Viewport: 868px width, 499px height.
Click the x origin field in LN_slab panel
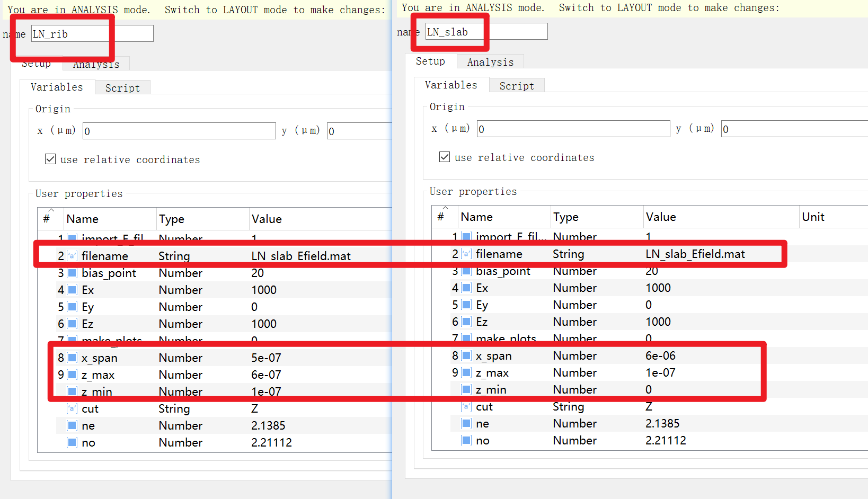click(573, 129)
